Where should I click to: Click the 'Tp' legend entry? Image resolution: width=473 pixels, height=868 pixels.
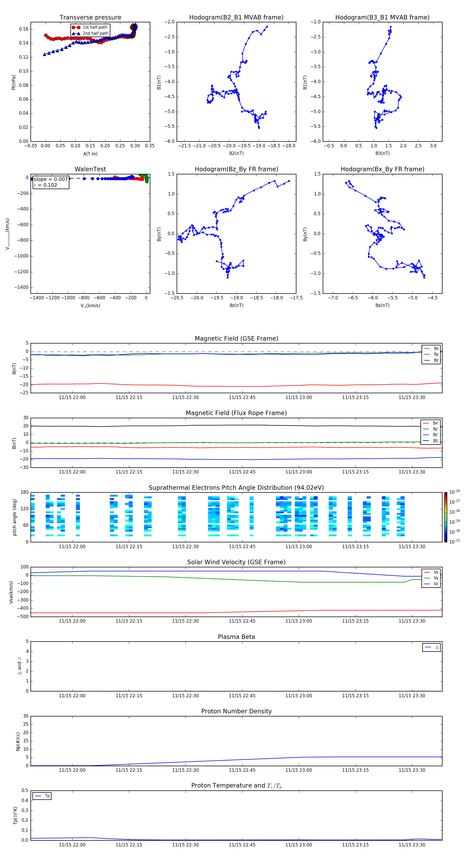[x=42, y=796]
